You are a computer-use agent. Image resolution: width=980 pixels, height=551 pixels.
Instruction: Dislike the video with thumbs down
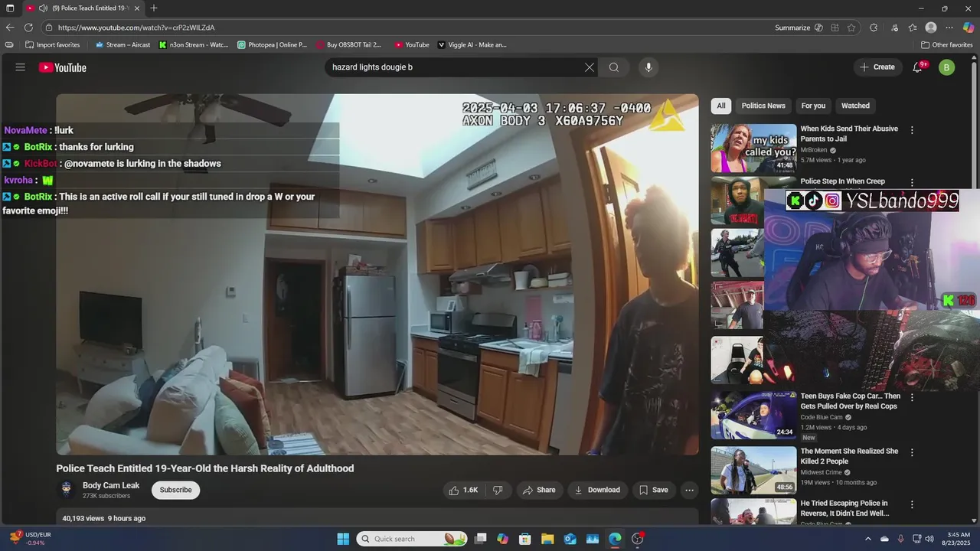(498, 490)
